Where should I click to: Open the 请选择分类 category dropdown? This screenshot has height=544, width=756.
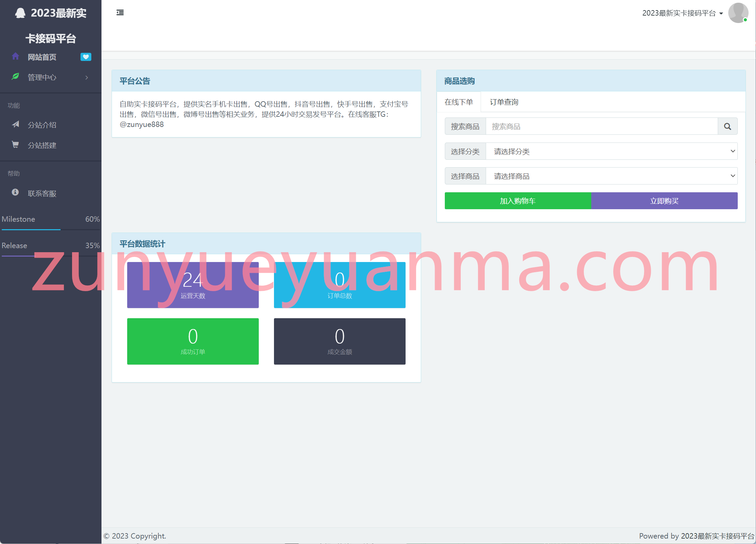coord(612,151)
